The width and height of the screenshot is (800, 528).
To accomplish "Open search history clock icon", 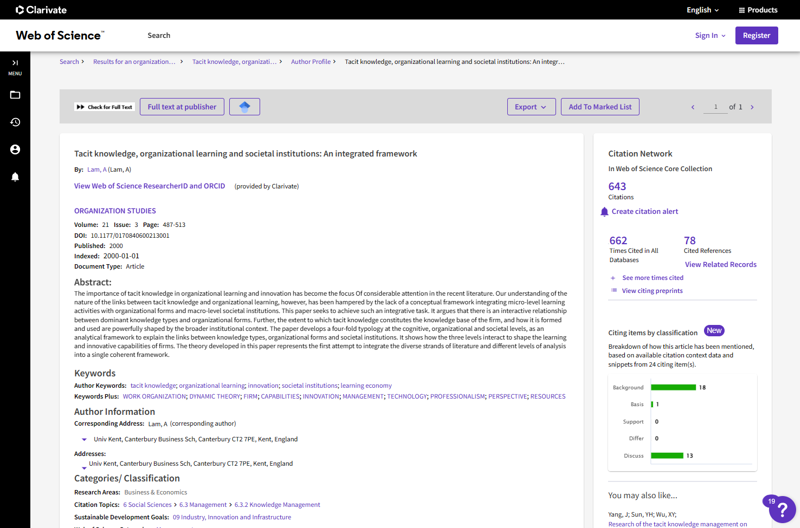I will point(15,122).
